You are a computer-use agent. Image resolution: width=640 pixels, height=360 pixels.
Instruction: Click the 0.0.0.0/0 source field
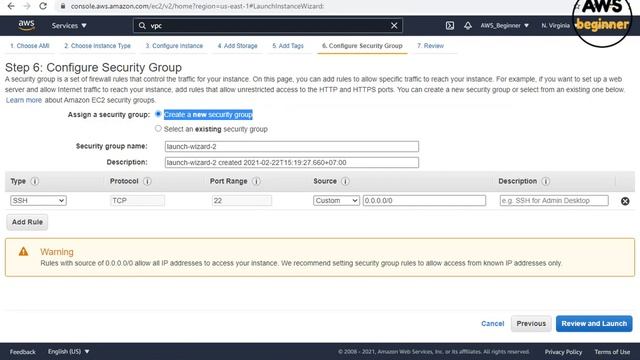[x=424, y=200]
